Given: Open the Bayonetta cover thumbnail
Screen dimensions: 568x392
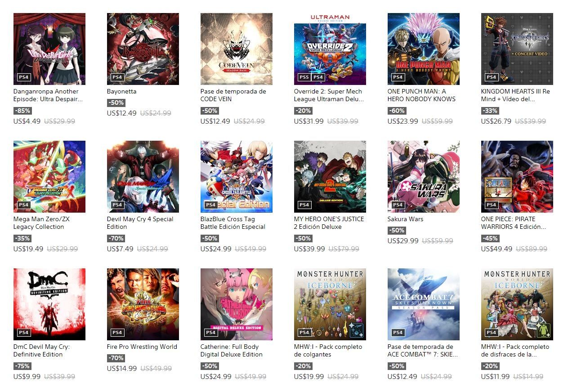Looking at the screenshot, I should click(x=143, y=49).
